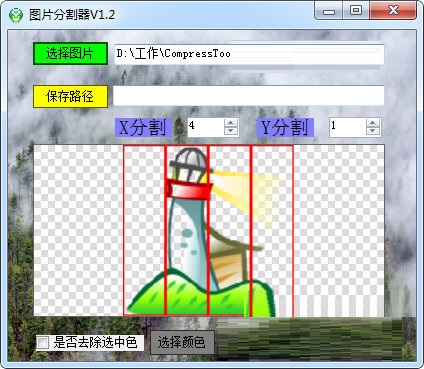424x369 pixels.
Task: Click the app icon in title bar
Action: [16, 15]
